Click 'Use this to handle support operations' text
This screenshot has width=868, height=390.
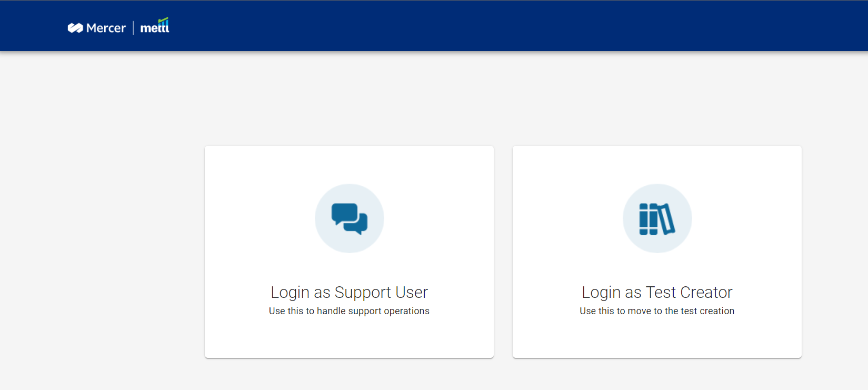tap(350, 311)
